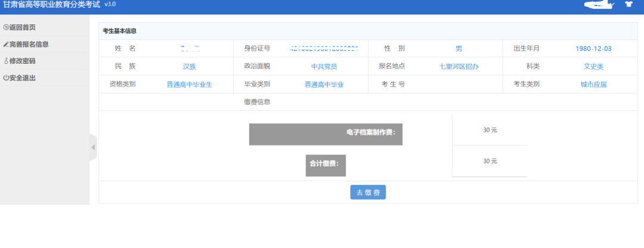
Task: Click the pencil icon beside 完善报名信息
Action: [6, 44]
